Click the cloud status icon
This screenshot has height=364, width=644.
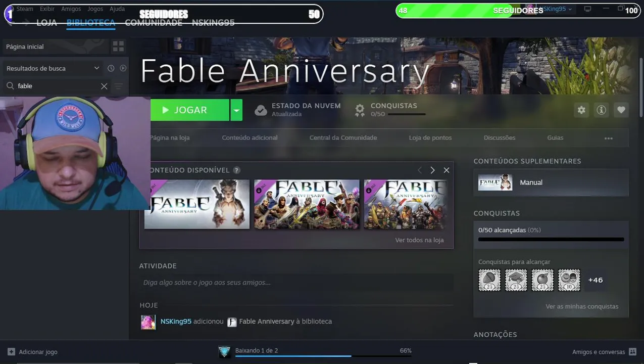[x=261, y=110]
